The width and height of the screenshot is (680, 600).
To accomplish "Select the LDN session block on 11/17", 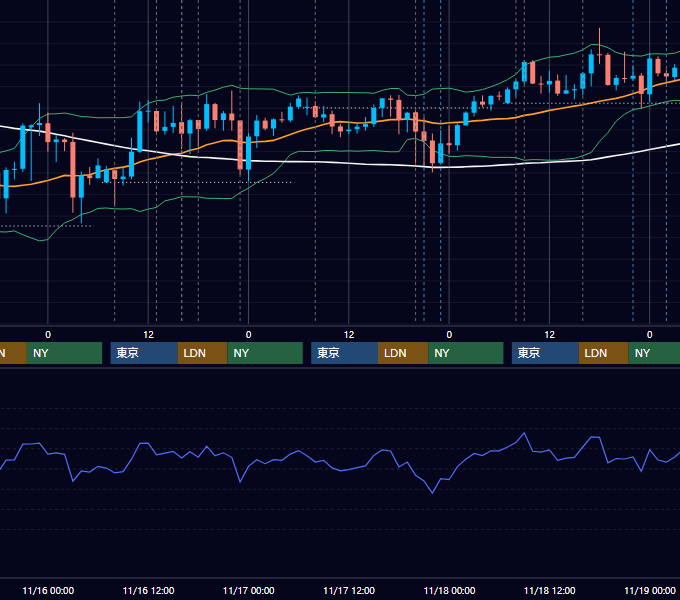I will pyautogui.click(x=403, y=353).
